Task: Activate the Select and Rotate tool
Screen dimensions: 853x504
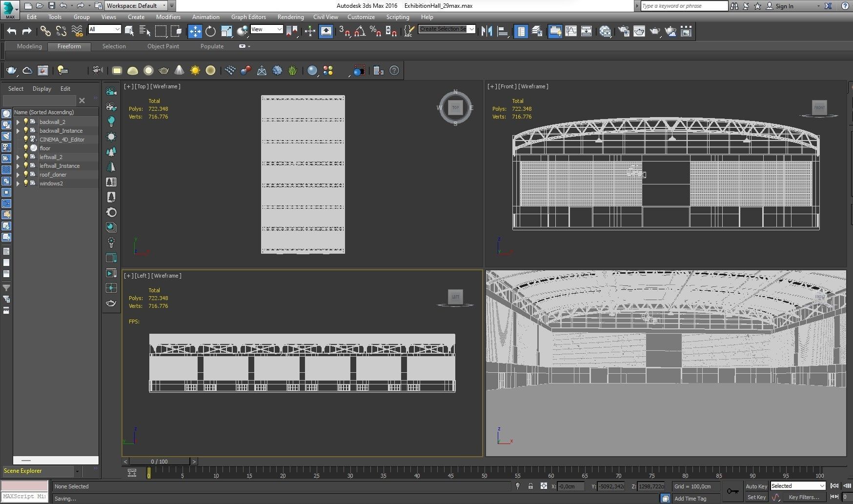Action: coord(210,31)
